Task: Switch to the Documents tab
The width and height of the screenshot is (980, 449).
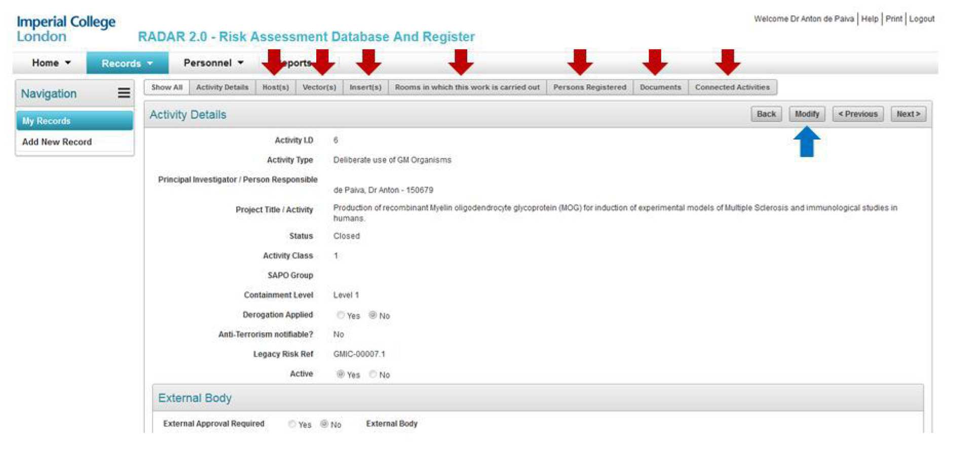Action: (660, 87)
